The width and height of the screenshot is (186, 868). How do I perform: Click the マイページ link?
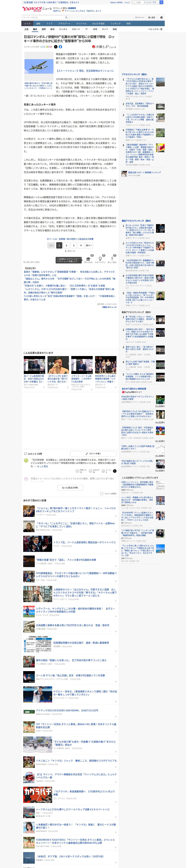pos(139,18)
